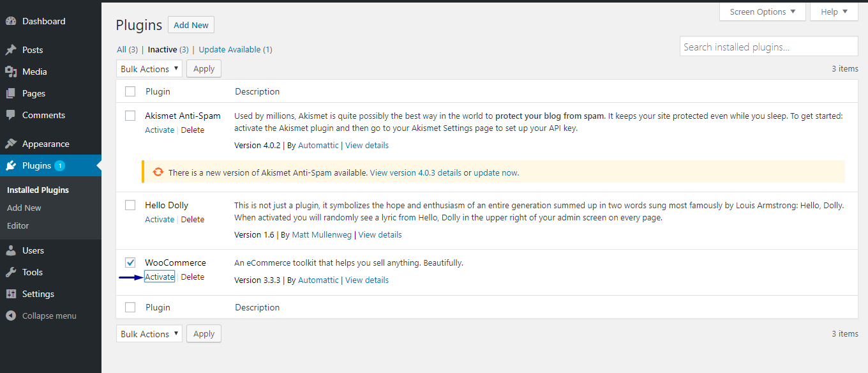This screenshot has width=868, height=373.
Task: Check the Akismet Anti-Spam checkbox
Action: 130,116
